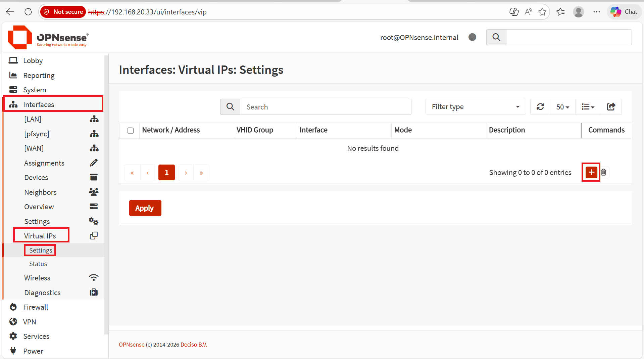Click the browser page reload icon
Viewport: 644px width, 359px height.
[28, 12]
